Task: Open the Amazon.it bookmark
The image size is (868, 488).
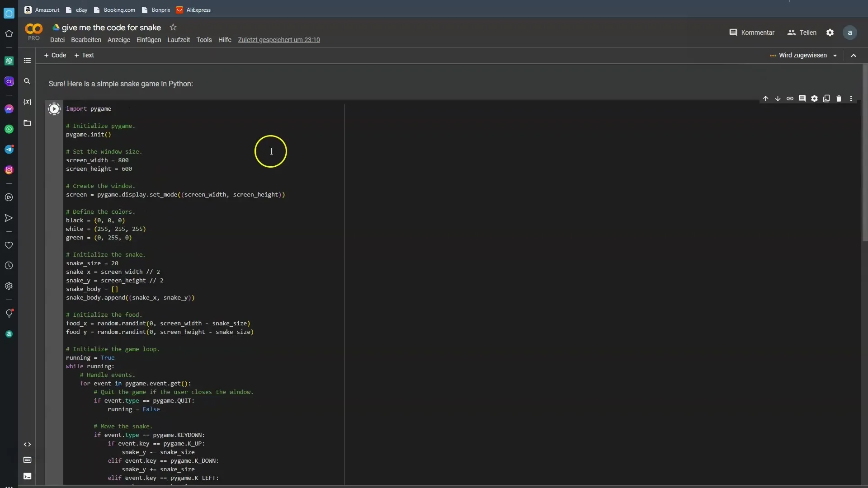Action: [x=42, y=9]
